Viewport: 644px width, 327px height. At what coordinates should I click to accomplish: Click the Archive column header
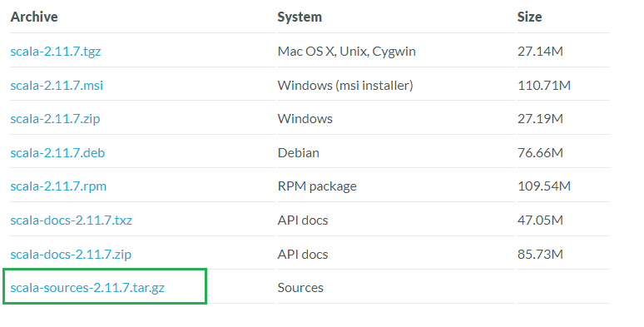coord(34,17)
